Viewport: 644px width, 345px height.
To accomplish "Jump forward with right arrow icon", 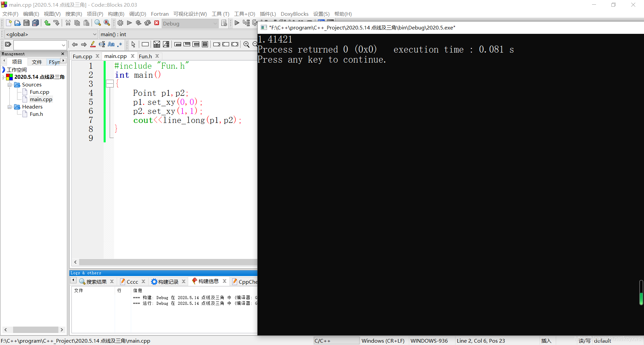I will [84, 44].
